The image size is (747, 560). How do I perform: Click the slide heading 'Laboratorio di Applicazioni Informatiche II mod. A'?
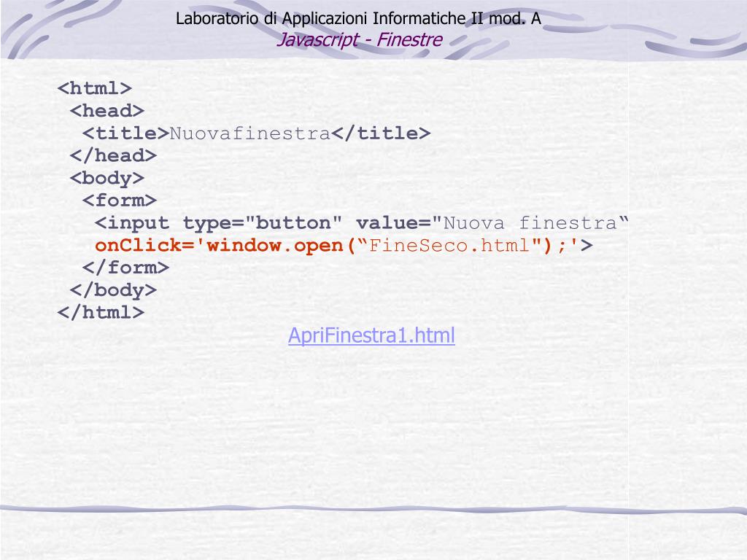pos(358,18)
